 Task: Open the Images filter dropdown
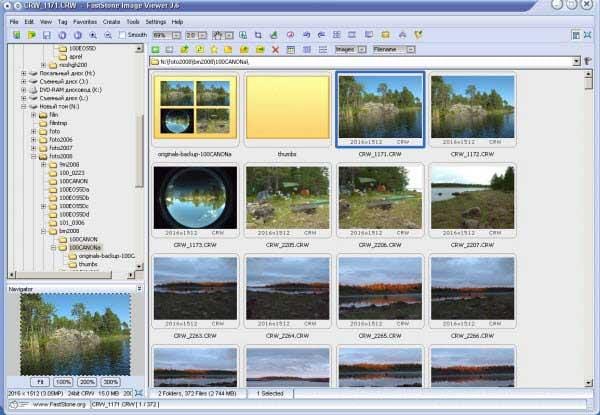(362, 50)
